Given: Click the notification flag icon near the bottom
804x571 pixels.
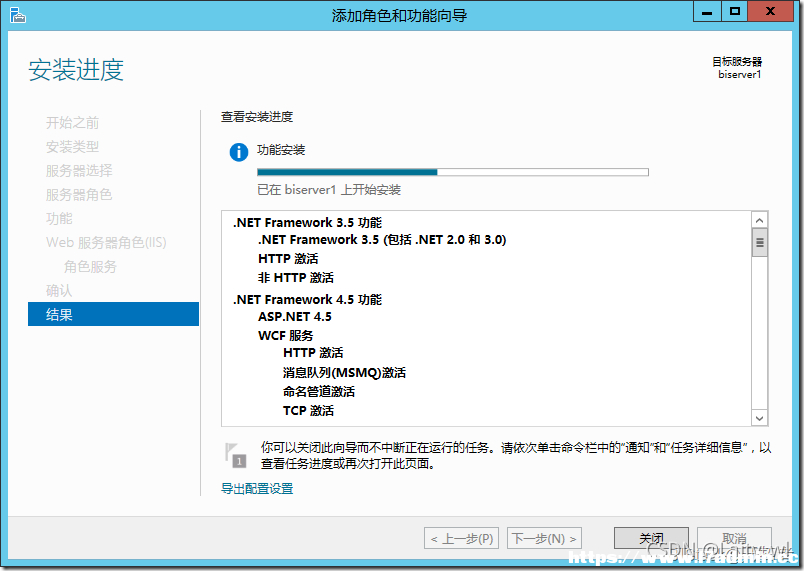Looking at the screenshot, I should 235,455.
